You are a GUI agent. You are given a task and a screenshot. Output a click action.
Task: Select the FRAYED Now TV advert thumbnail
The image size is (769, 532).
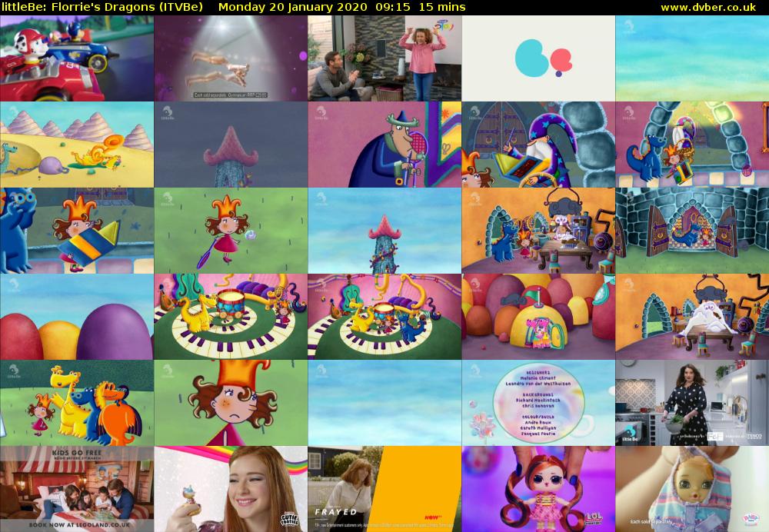[x=384, y=489]
